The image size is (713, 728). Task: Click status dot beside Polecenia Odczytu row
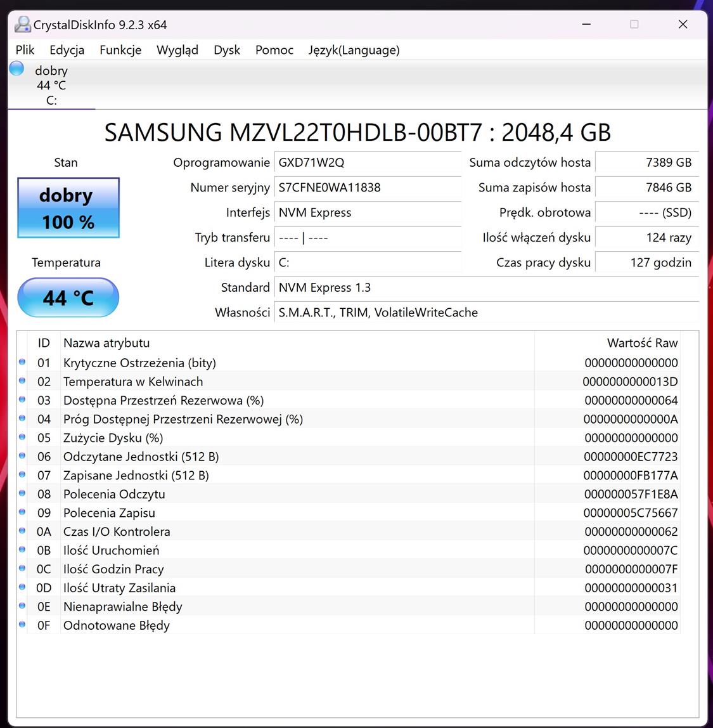[x=23, y=493]
